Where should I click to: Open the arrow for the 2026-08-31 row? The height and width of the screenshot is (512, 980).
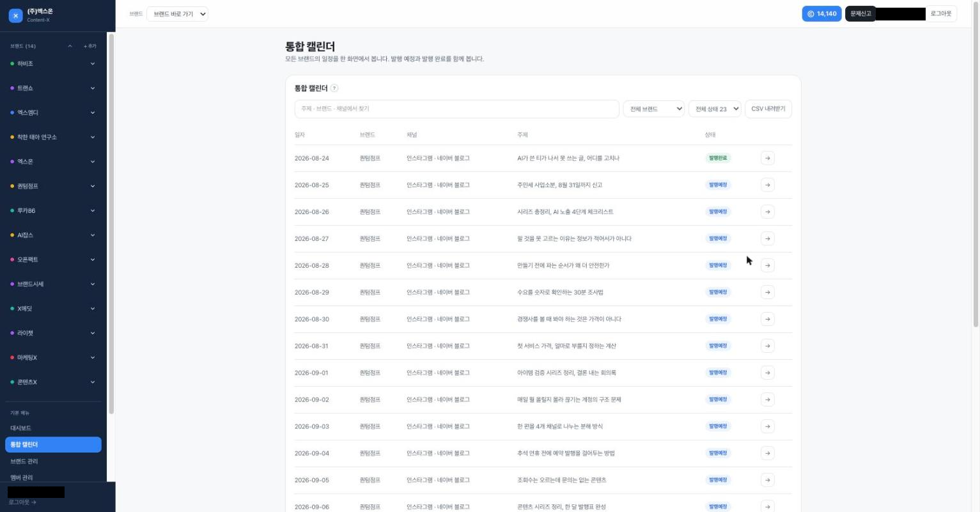click(x=767, y=346)
